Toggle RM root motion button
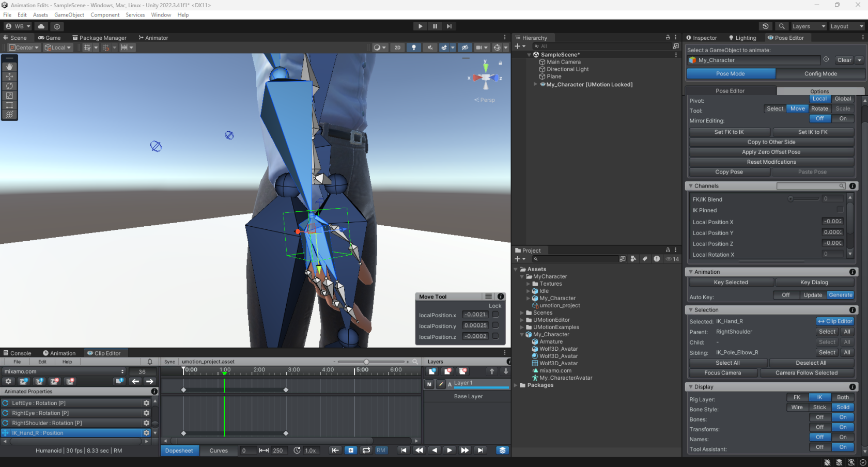Screen dimensions: 868x467 [x=381, y=450]
